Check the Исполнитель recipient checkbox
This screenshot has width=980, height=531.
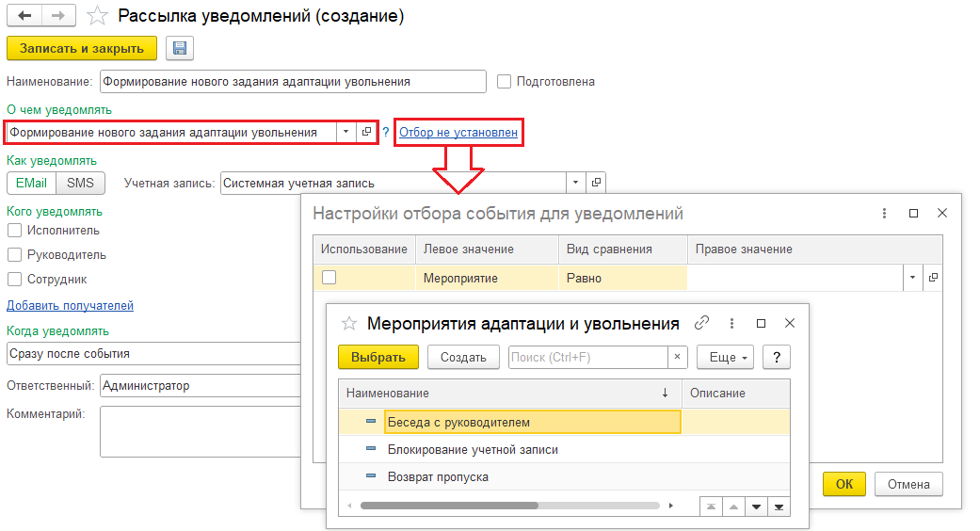(x=15, y=230)
